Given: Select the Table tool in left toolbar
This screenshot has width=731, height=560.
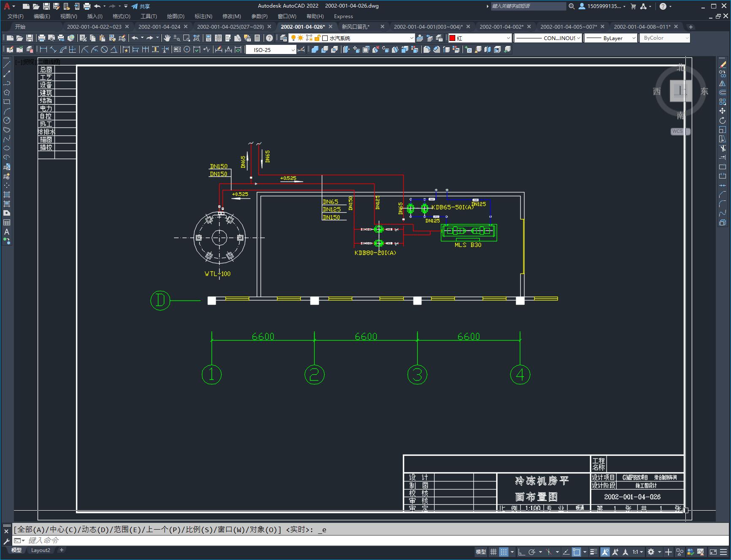Looking at the screenshot, I should click(x=7, y=222).
